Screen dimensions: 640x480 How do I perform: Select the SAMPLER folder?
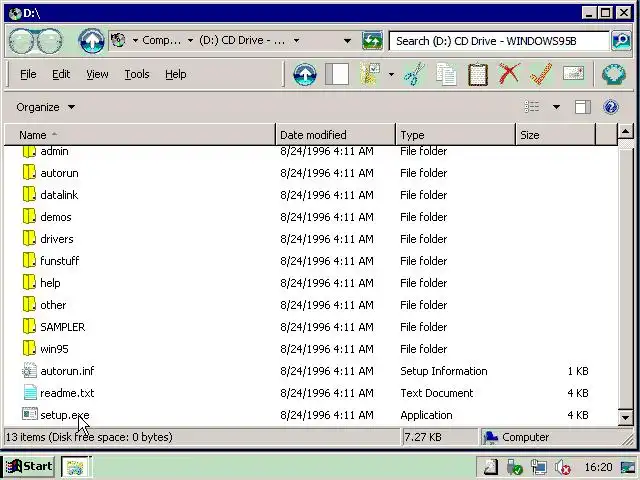(53, 327)
